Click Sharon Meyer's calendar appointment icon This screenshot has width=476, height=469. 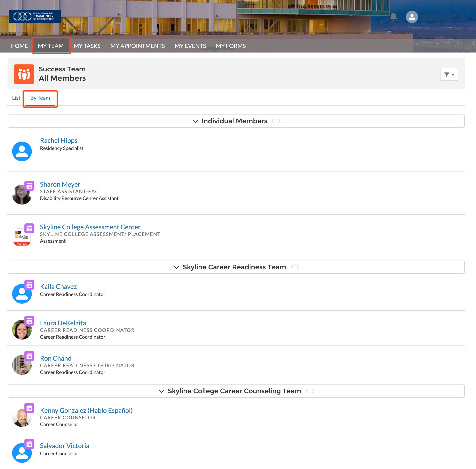point(29,186)
